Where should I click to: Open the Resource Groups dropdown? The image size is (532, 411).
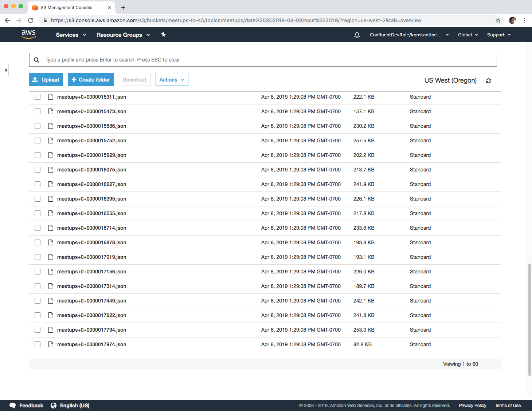pos(123,35)
